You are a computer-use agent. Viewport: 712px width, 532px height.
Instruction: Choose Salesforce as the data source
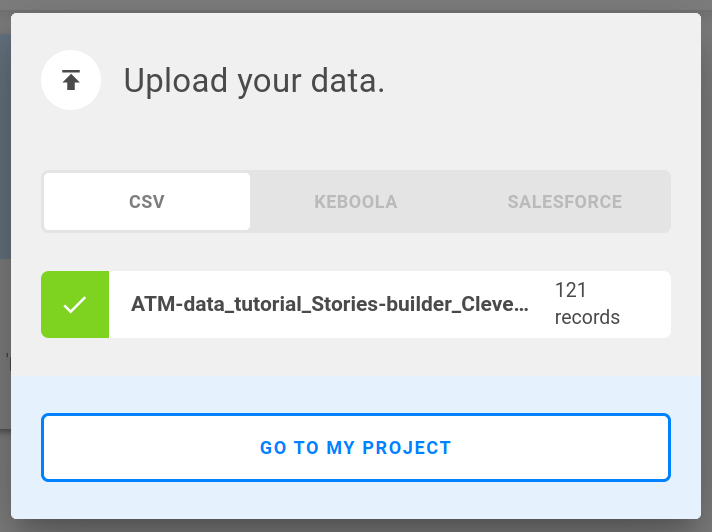coord(564,202)
